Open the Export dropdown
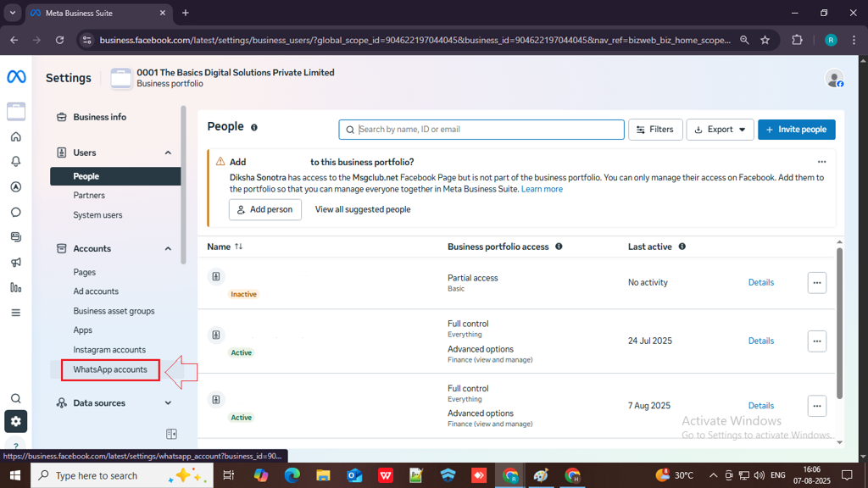Screen dimensions: 868x488 [x=720, y=130]
